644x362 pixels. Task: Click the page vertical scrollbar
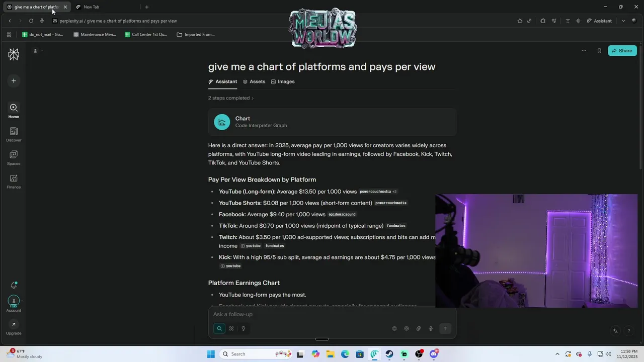[641, 108]
